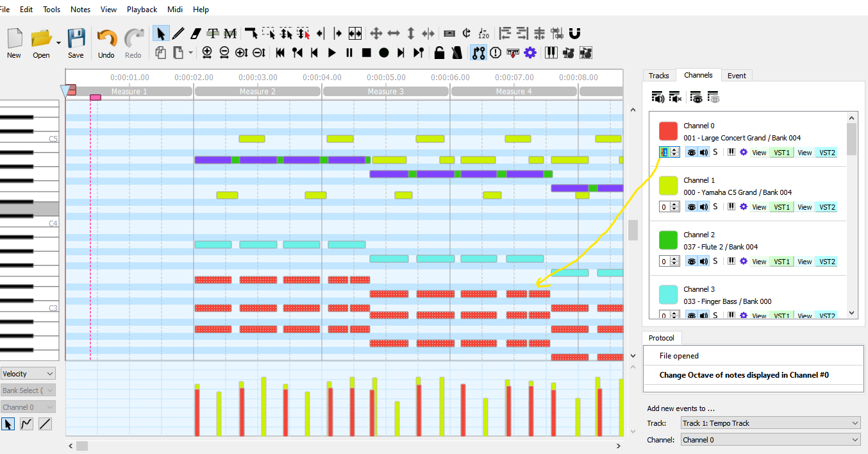The width and height of the screenshot is (868, 454).
Task: Mute Channel 2 with speaker icon
Action: [704, 262]
